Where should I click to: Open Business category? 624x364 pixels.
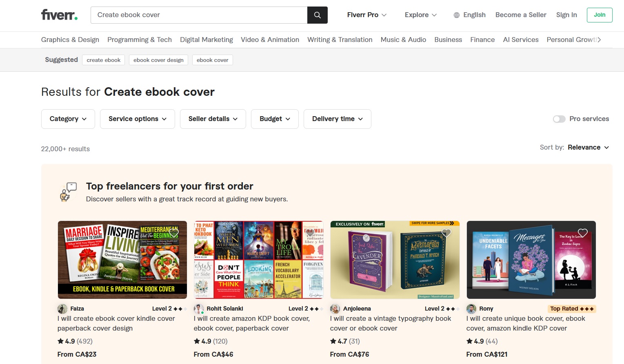(448, 40)
